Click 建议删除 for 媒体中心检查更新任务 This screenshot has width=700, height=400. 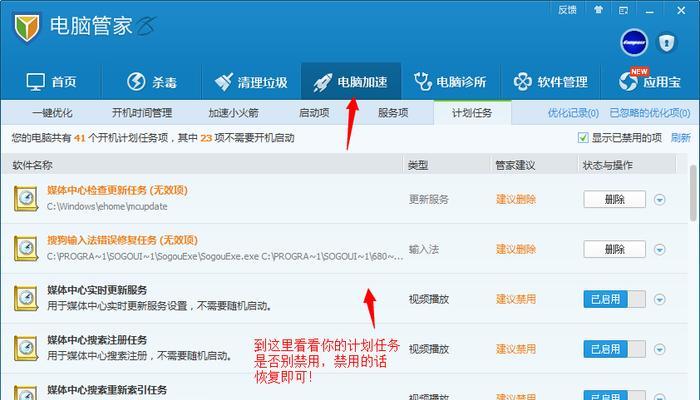tap(516, 200)
